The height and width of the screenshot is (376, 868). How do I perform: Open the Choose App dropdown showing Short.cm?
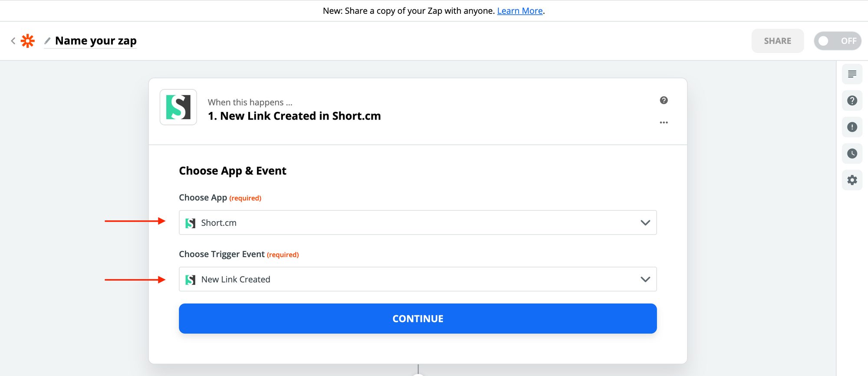coord(418,222)
